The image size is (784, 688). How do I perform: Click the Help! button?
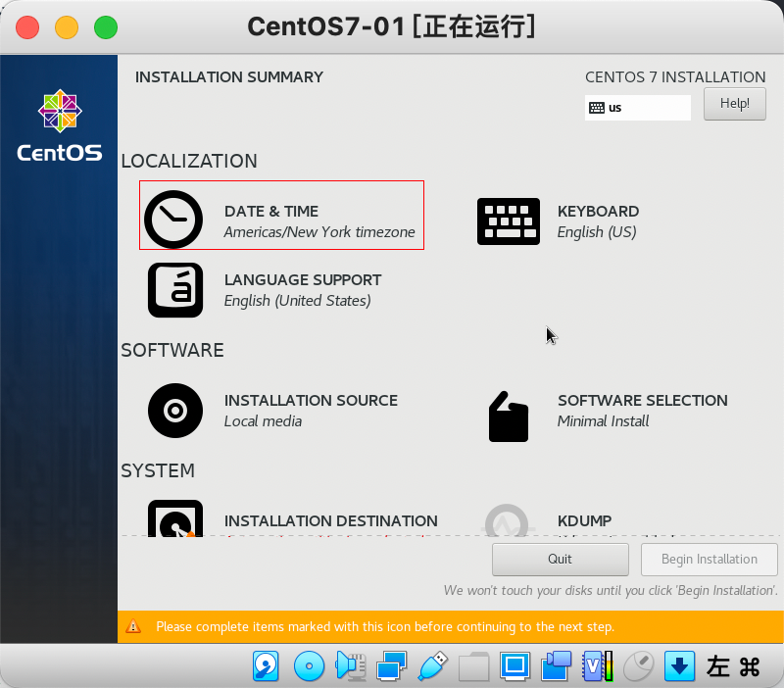point(734,104)
